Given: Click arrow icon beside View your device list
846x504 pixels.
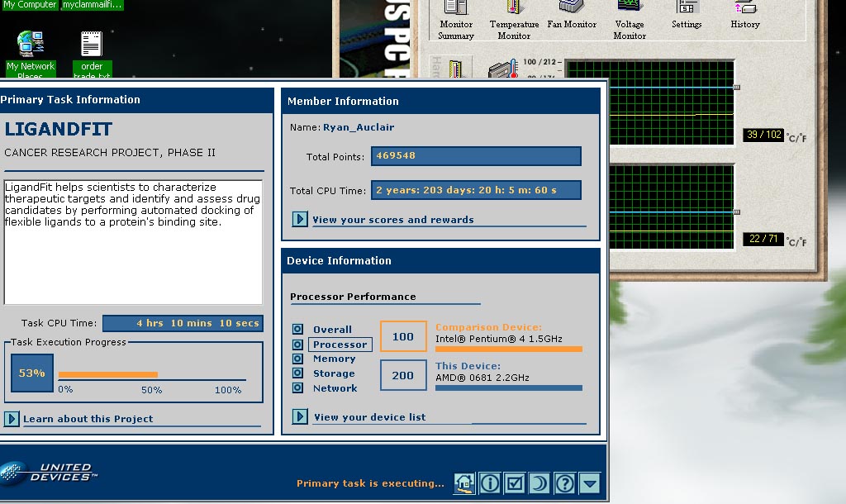Looking at the screenshot, I should 300,416.
